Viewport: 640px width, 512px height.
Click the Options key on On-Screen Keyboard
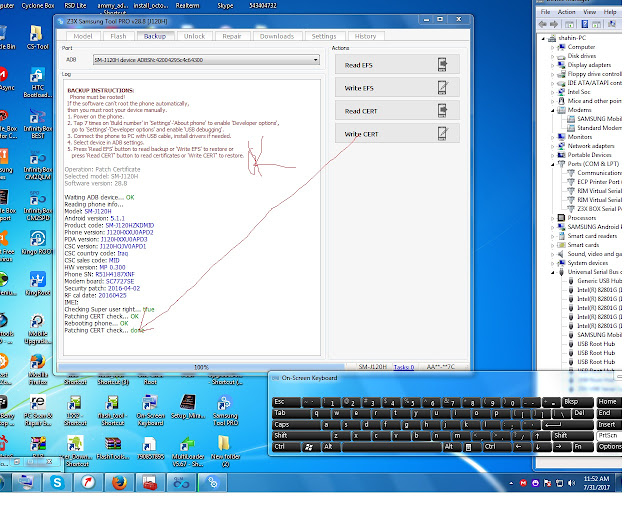(x=609, y=447)
